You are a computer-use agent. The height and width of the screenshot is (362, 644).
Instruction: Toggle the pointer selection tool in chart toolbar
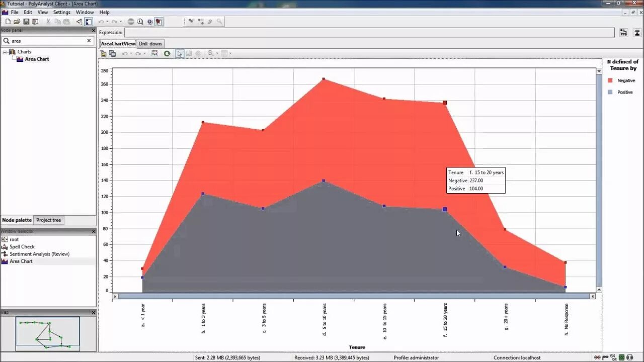(180, 53)
